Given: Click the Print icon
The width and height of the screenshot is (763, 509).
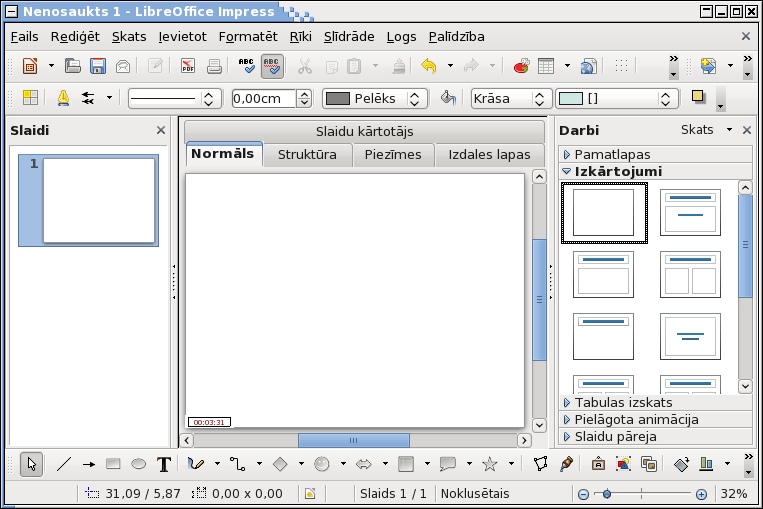Looking at the screenshot, I should click(x=214, y=66).
